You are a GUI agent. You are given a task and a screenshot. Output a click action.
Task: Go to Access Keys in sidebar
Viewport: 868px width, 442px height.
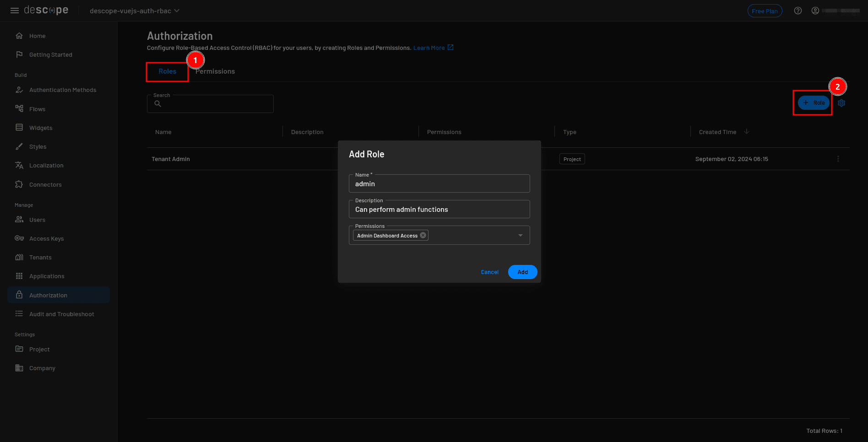(x=46, y=238)
